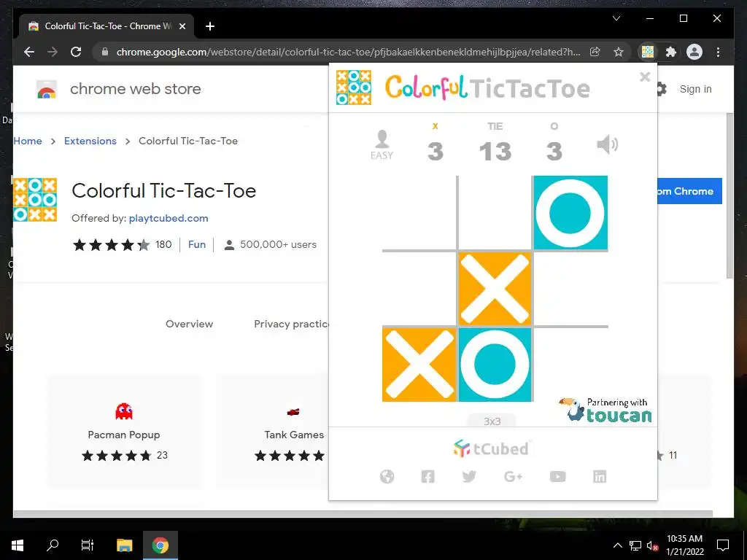Viewport: 747px width, 560px height.
Task: Switch board size with 3x3 button
Action: (x=492, y=421)
